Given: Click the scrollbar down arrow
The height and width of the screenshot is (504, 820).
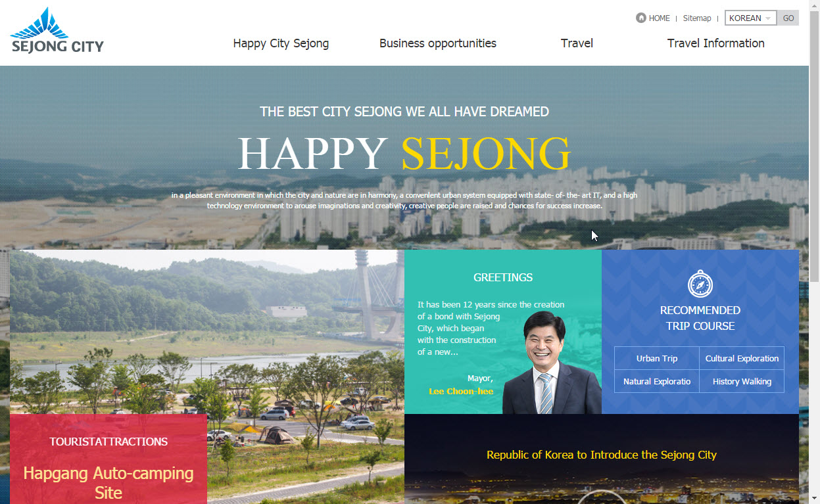Looking at the screenshot, I should (x=814, y=498).
